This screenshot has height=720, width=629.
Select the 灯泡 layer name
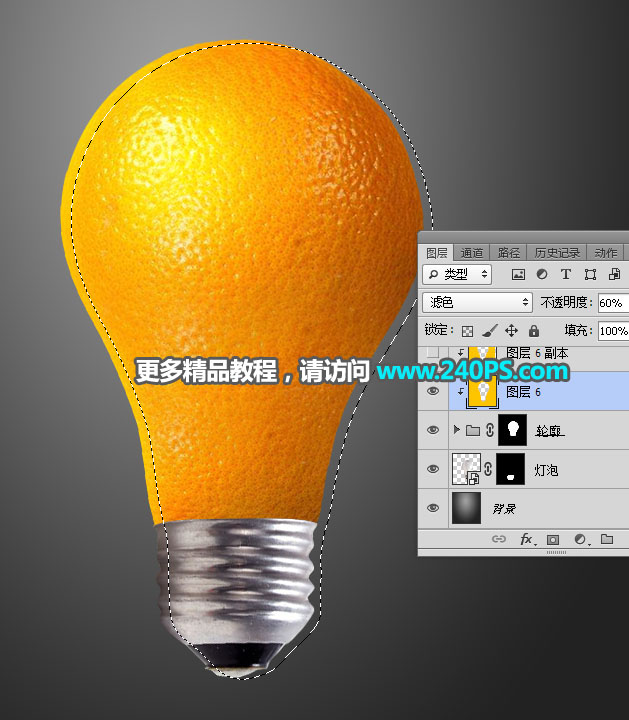[x=546, y=470]
